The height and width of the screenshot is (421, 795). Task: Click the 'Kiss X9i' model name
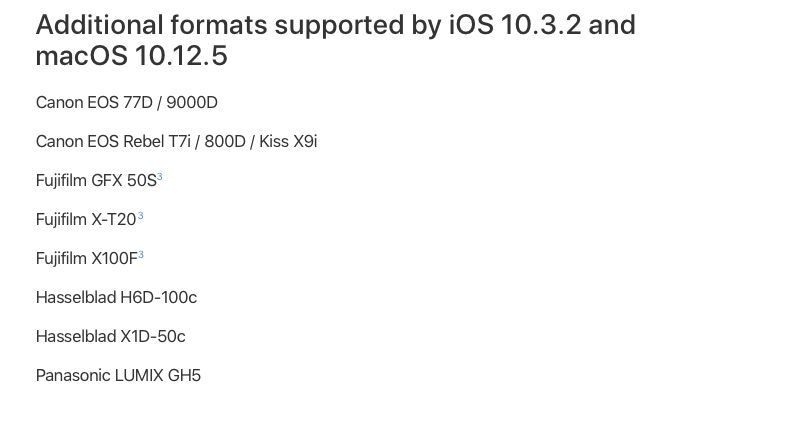point(288,142)
